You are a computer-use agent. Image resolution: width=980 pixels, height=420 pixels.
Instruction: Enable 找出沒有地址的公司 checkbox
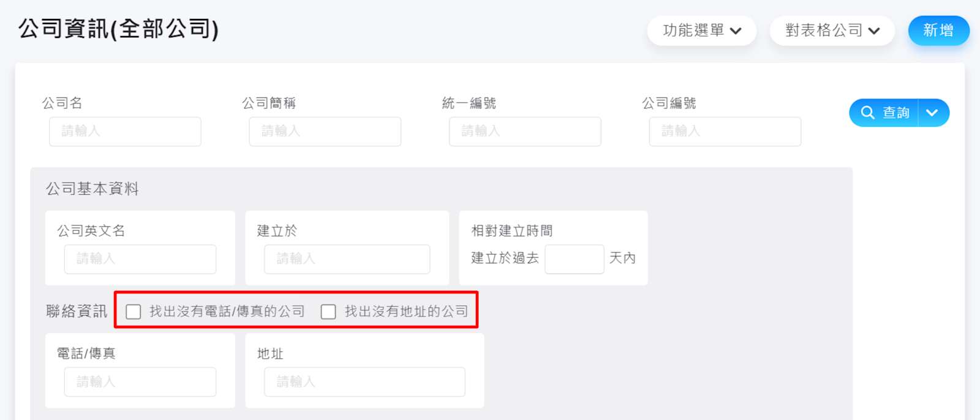pos(328,312)
